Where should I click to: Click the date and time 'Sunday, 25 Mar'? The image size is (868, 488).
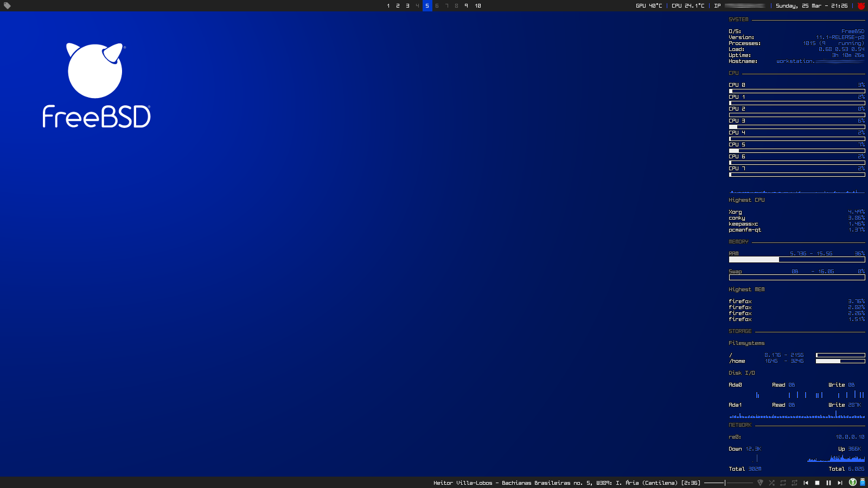pyautogui.click(x=812, y=5)
